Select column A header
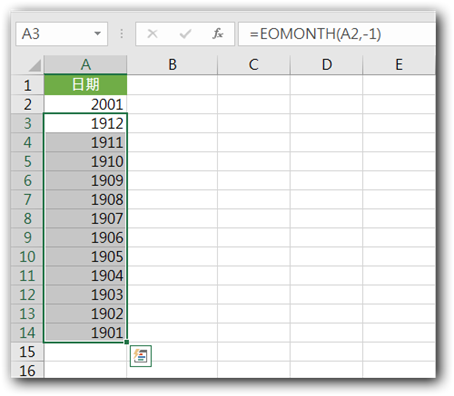This screenshot has width=454, height=396. [x=85, y=65]
